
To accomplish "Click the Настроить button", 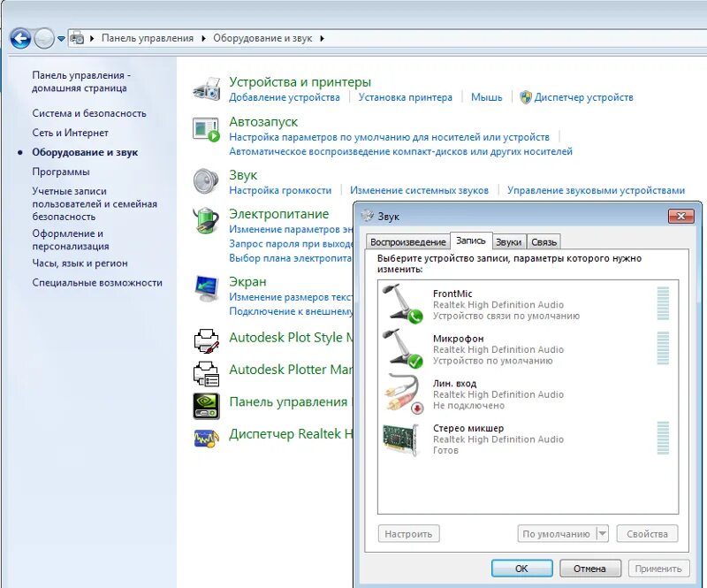I will click(408, 533).
